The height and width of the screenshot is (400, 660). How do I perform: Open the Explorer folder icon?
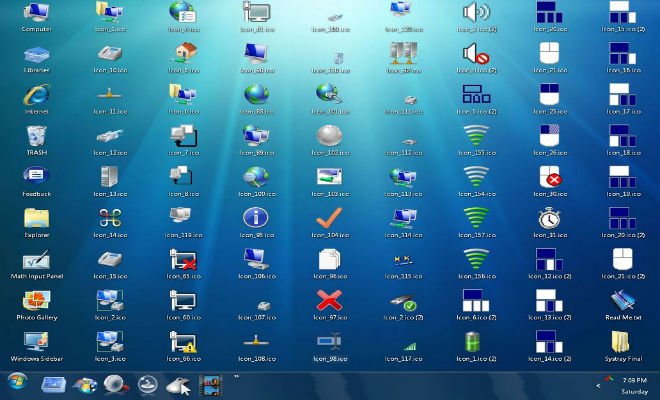tap(37, 218)
